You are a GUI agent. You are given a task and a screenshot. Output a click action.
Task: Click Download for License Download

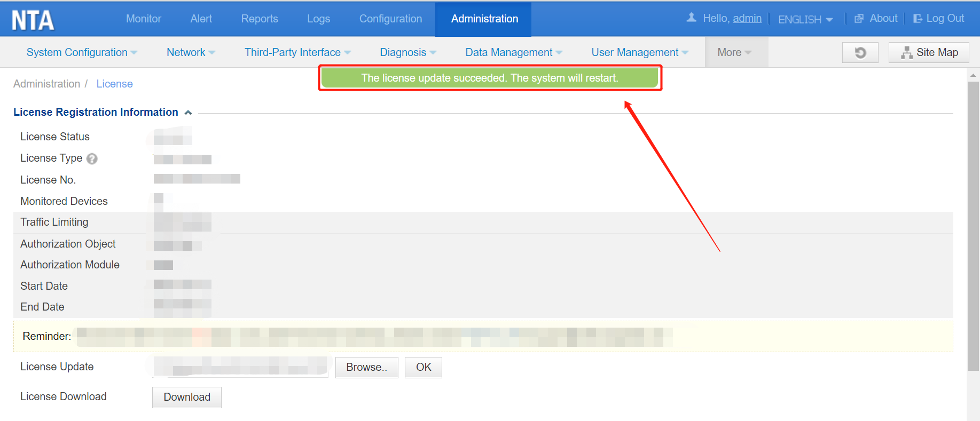coord(187,398)
